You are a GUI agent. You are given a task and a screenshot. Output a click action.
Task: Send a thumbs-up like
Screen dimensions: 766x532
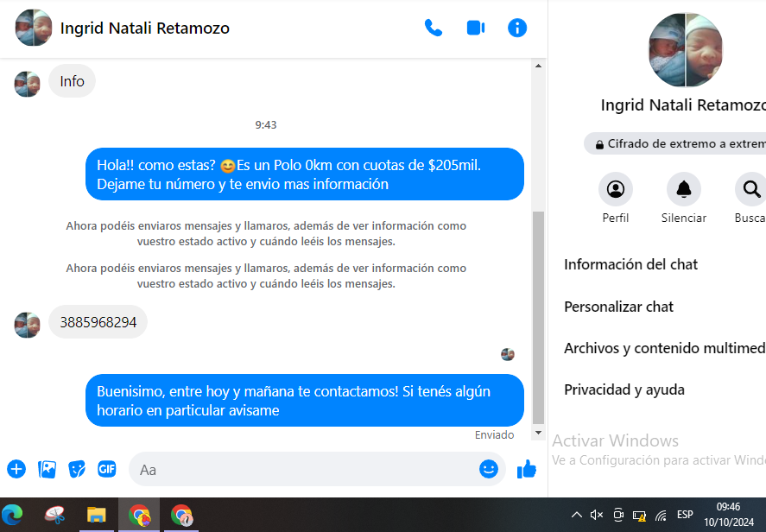pyautogui.click(x=526, y=469)
